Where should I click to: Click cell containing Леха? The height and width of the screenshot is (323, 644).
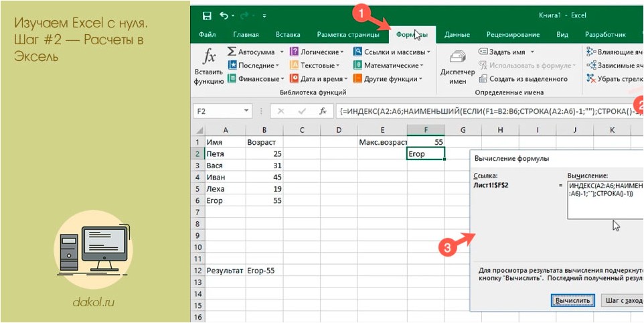click(226, 190)
